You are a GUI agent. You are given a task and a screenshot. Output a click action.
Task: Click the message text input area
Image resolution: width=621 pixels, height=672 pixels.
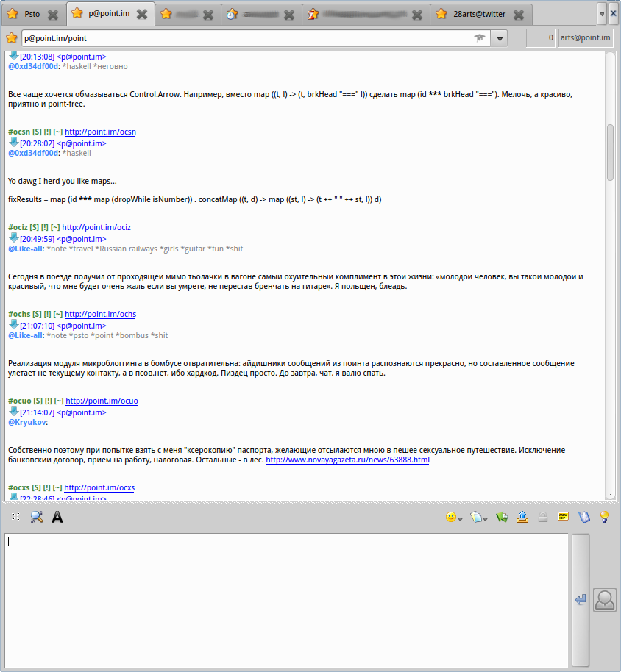pyautogui.click(x=285, y=598)
